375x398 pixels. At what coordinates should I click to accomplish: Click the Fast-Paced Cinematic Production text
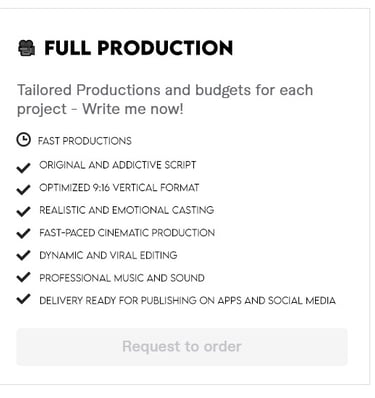[127, 233]
